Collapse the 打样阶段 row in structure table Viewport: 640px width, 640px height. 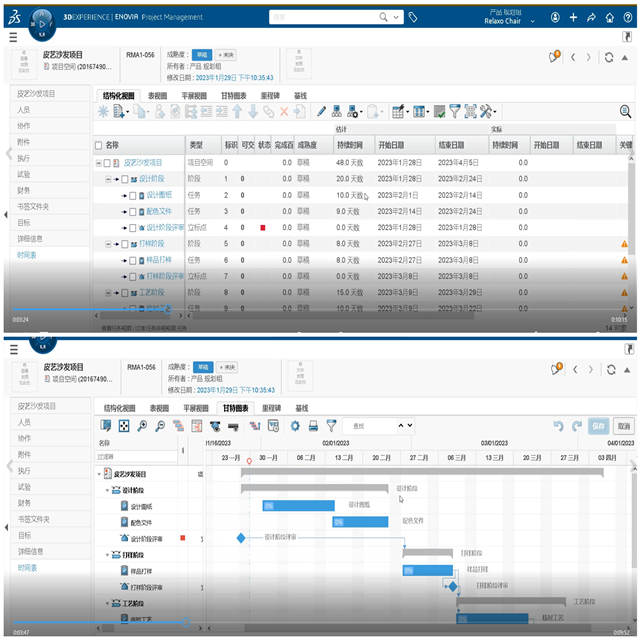point(108,244)
